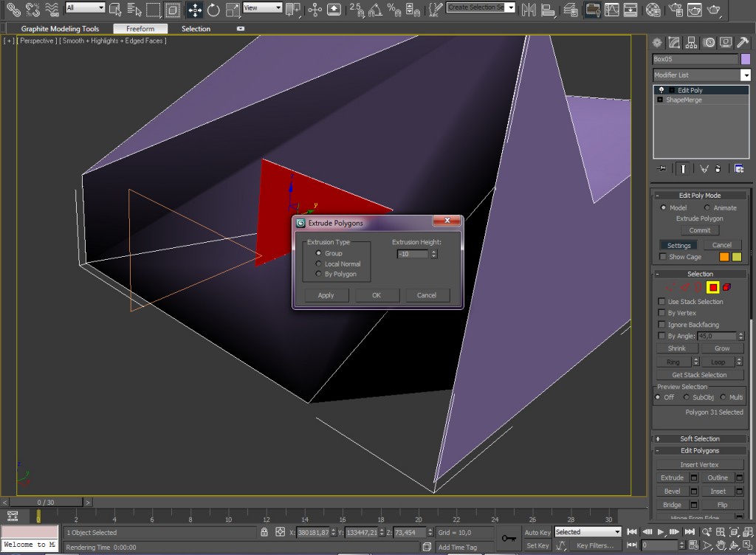Enable the By Angle checkbox
756x555 pixels.
661,336
